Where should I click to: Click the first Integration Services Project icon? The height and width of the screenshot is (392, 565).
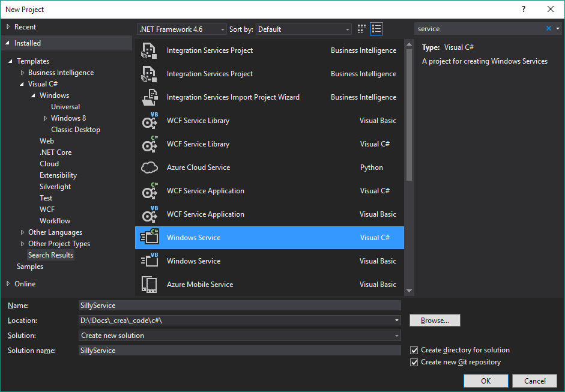pos(149,50)
